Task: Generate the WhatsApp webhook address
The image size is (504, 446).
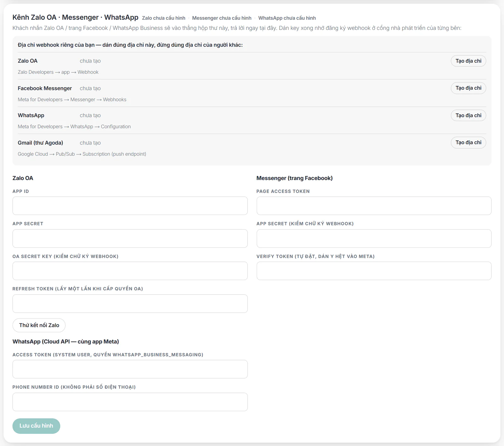Action: (468, 115)
